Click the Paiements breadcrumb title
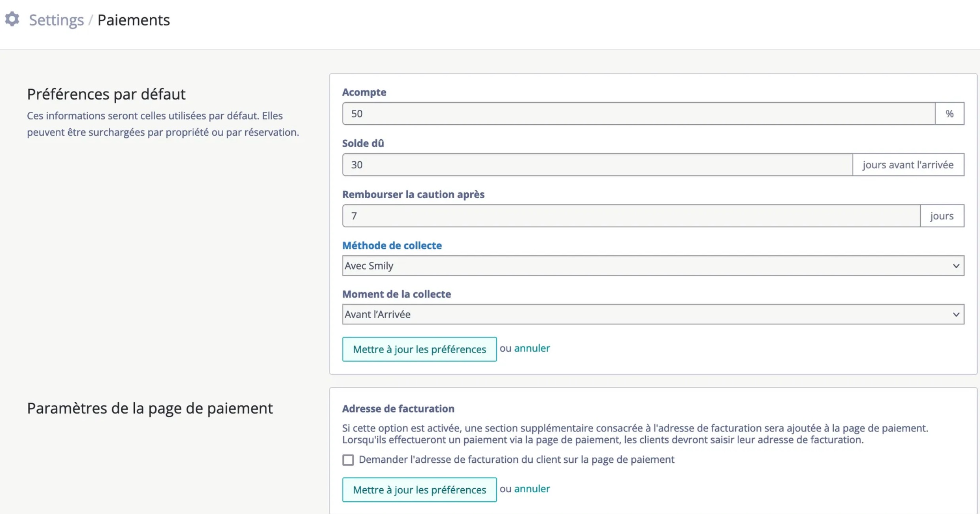 tap(134, 20)
